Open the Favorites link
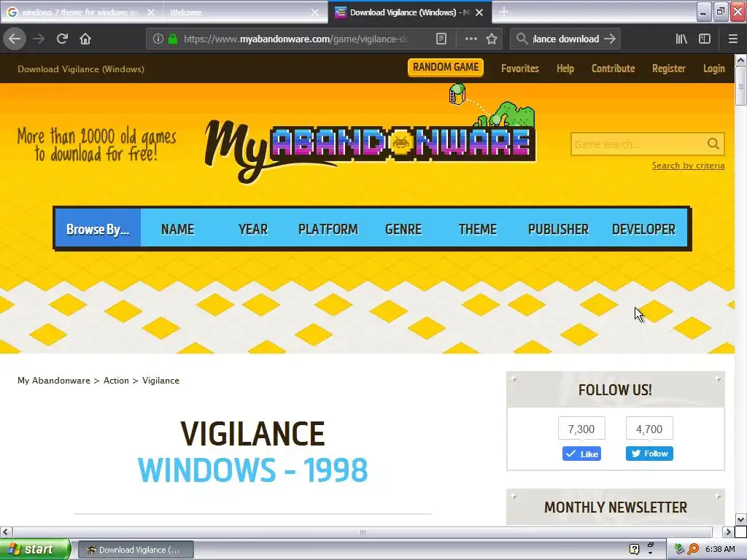 519,69
